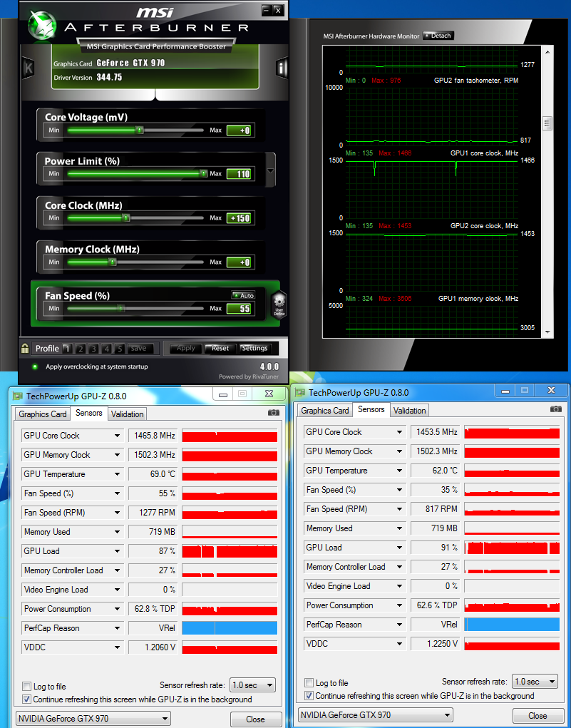This screenshot has height=728, width=571.
Task: Expand the Power Limit section arrow
Action: 270,170
